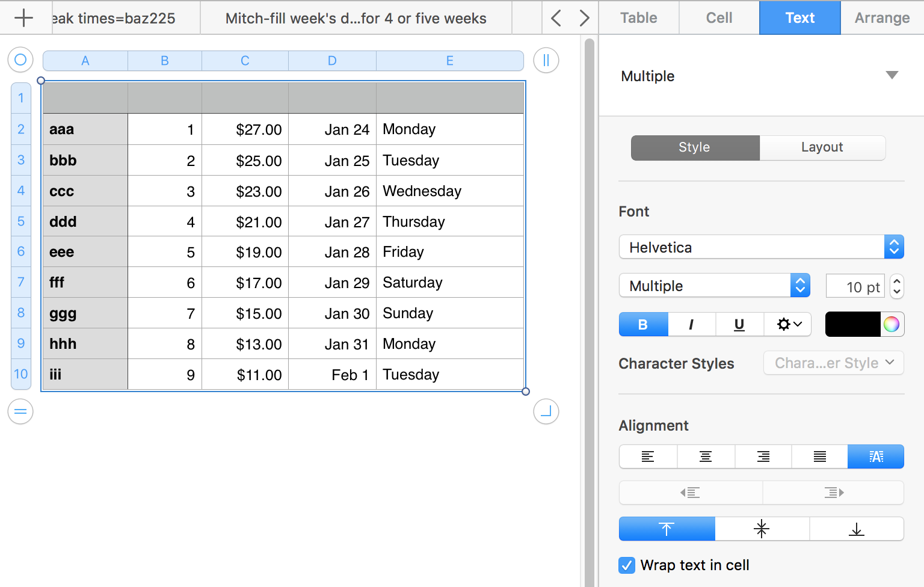Select justify text alignment
The width and height of the screenshot is (924, 587).
(x=819, y=456)
